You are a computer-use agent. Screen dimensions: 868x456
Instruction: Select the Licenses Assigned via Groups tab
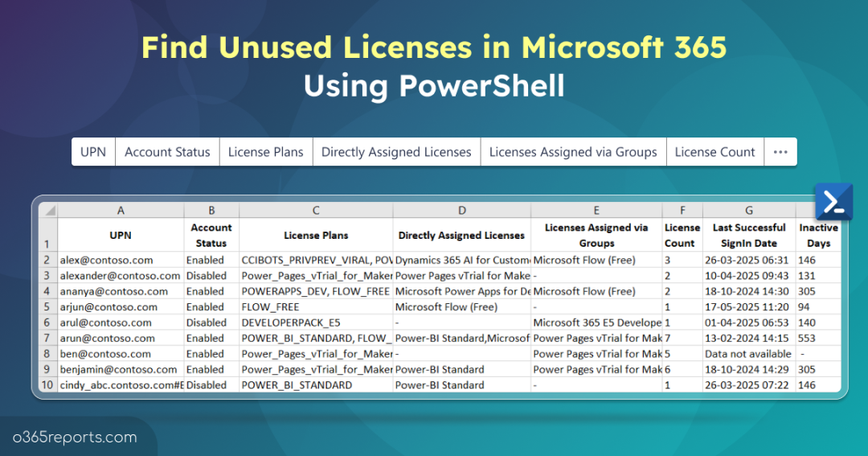tap(573, 152)
